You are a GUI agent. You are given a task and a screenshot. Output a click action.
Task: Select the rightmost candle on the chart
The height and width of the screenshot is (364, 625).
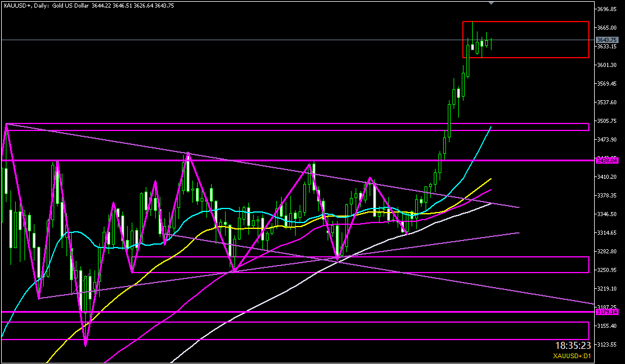pyautogui.click(x=491, y=44)
